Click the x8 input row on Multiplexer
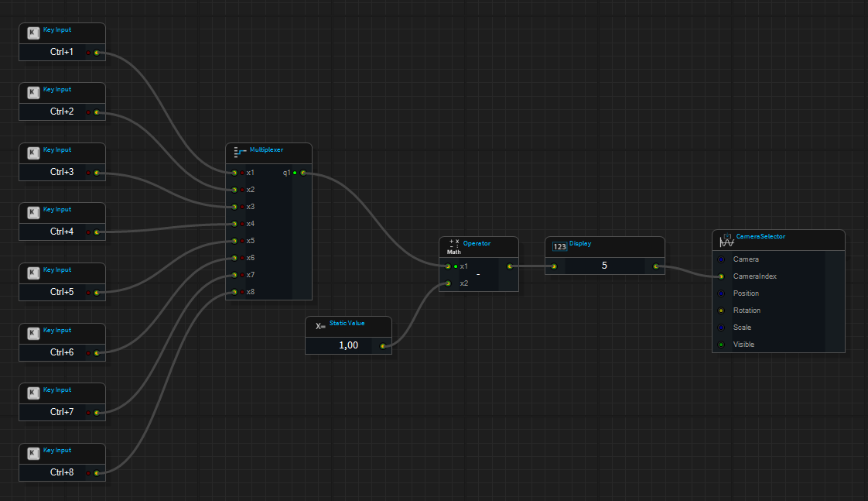The height and width of the screenshot is (501, 868). [x=250, y=292]
